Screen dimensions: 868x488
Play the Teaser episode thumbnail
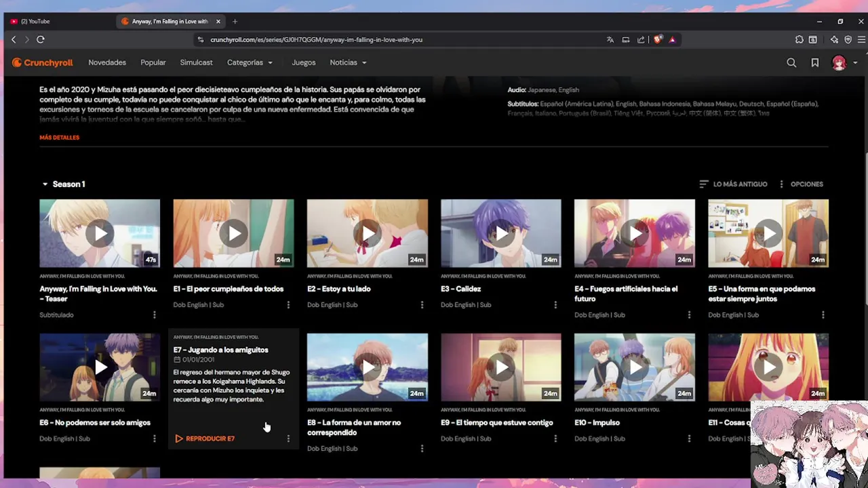tap(100, 233)
